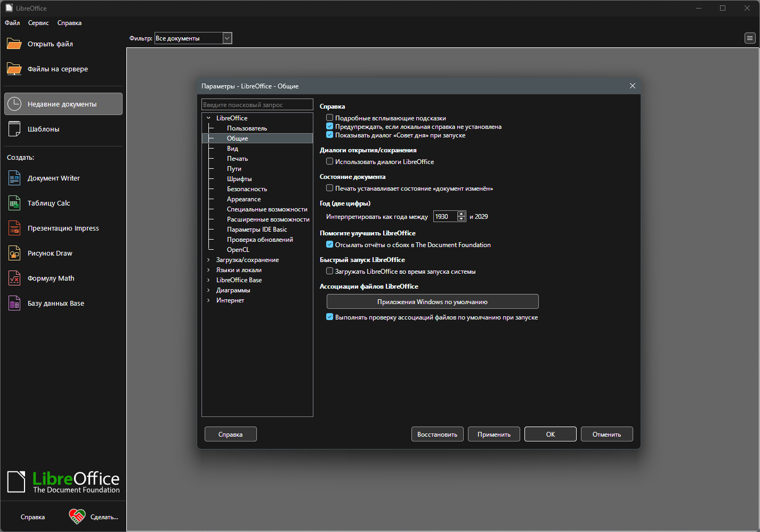
Task: Enable loading LibreOffice at system startup
Action: (x=330, y=271)
